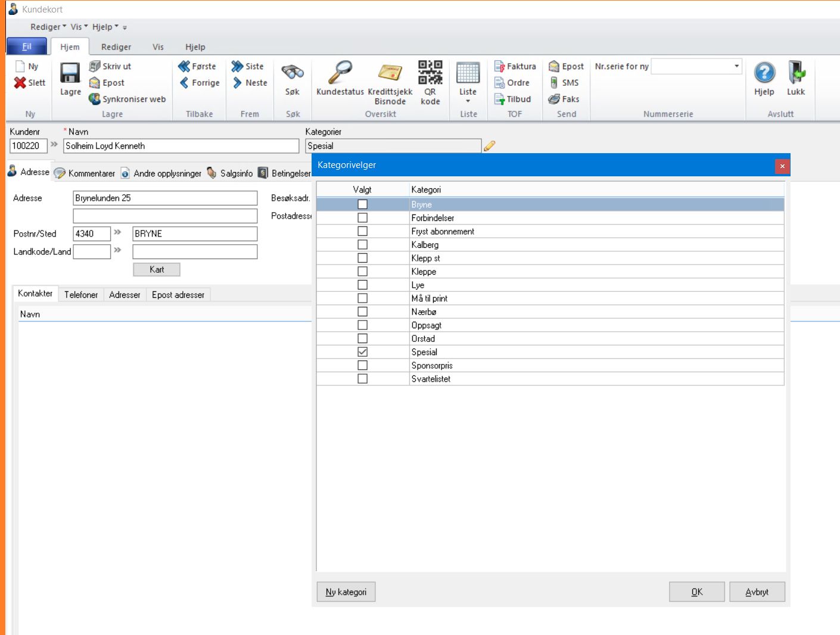The height and width of the screenshot is (635, 840).
Task: Open the Fil ribbon tab
Action: (x=27, y=46)
